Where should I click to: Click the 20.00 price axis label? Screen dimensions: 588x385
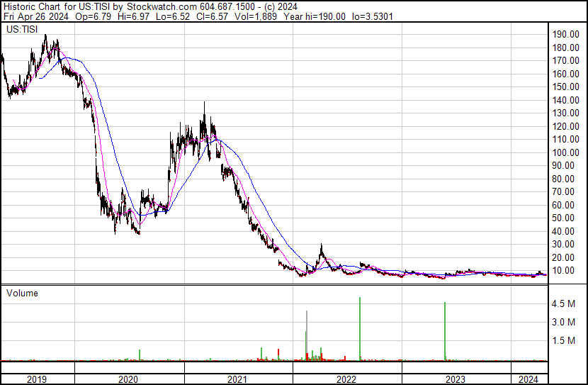click(x=563, y=258)
